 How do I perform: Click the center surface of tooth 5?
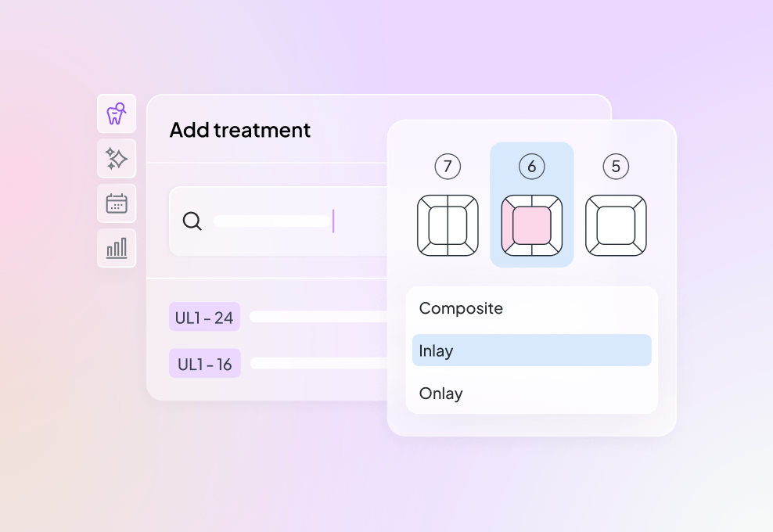pyautogui.click(x=616, y=225)
